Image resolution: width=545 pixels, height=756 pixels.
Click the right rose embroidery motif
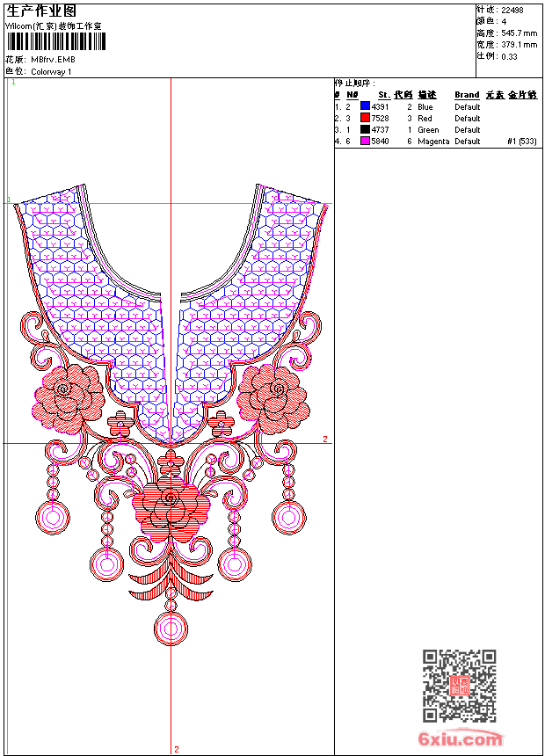tap(273, 393)
